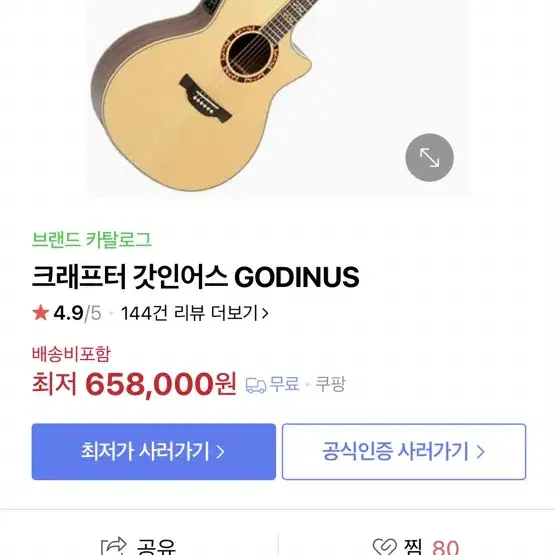The width and height of the screenshot is (555, 555).
Task: Click the 최저 658,000원 price
Action: click(134, 384)
